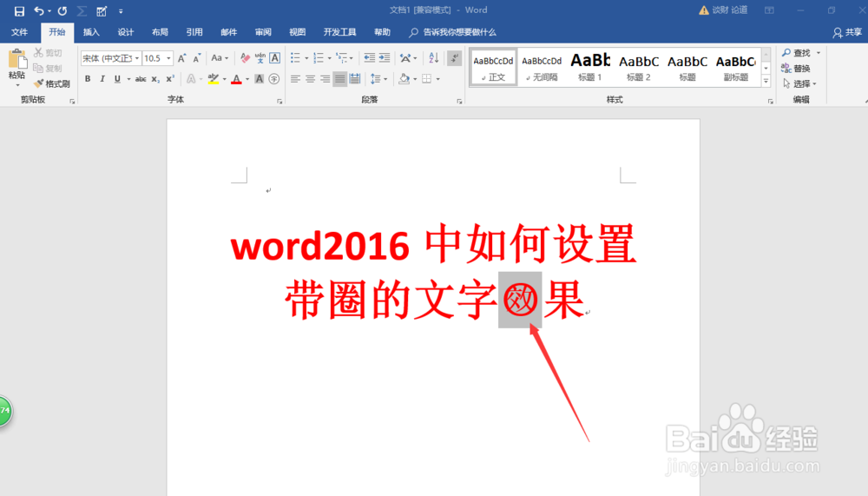Apply the 标题 1 style
868x496 pixels.
(590, 67)
